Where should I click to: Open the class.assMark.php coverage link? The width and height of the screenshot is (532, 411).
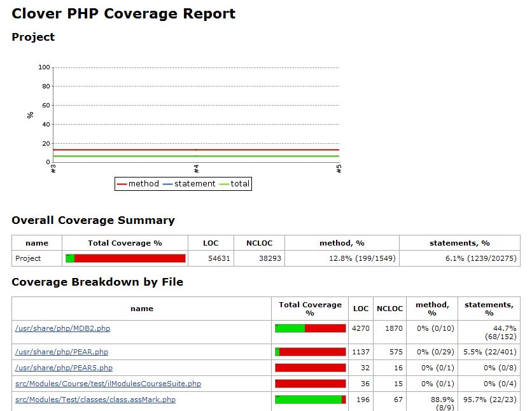click(x=95, y=400)
